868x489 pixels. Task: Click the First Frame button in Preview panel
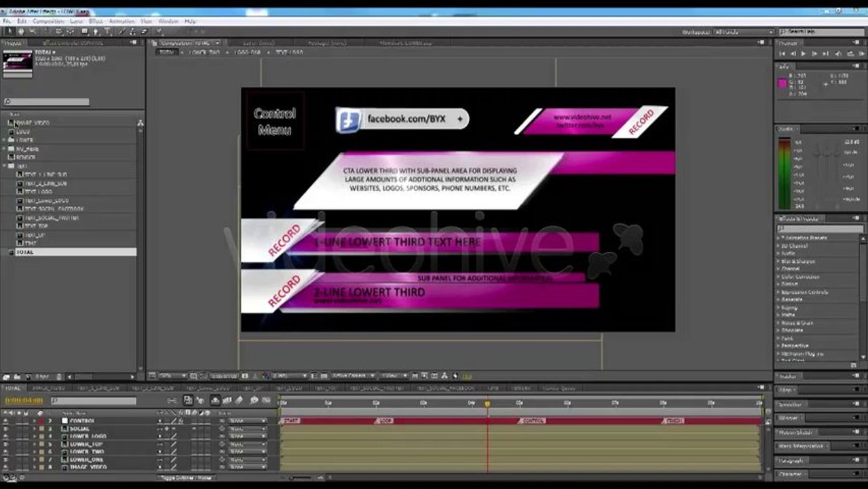pos(782,54)
